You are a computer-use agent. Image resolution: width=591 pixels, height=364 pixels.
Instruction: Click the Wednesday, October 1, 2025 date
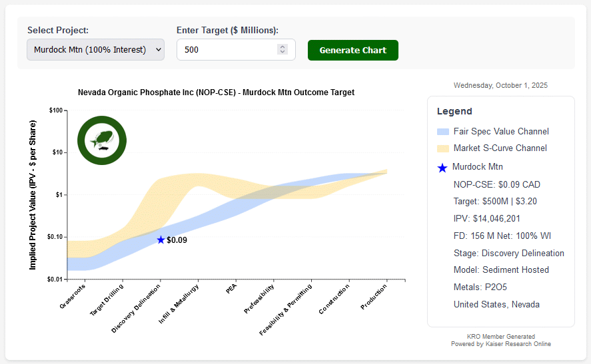(500, 85)
